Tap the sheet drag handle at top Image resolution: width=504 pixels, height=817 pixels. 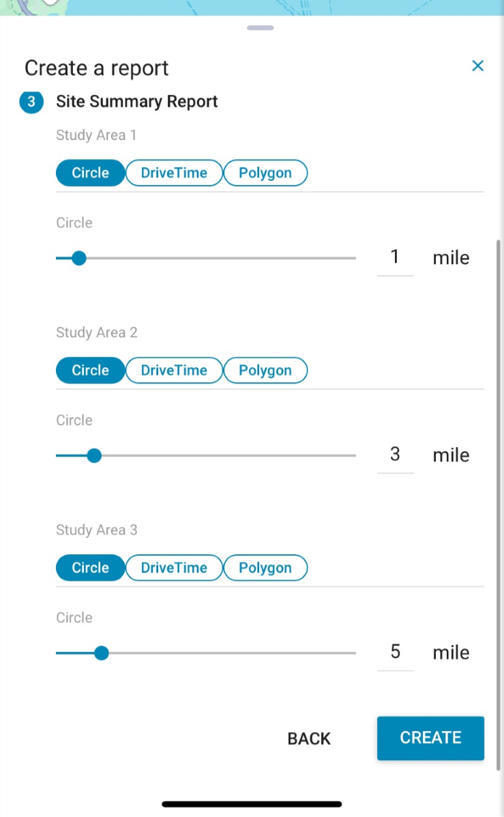click(x=261, y=28)
